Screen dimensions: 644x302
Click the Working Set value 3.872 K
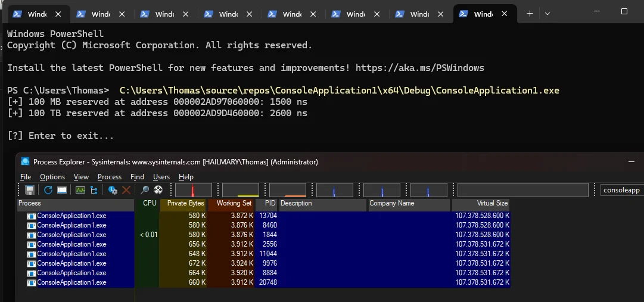[242, 216]
